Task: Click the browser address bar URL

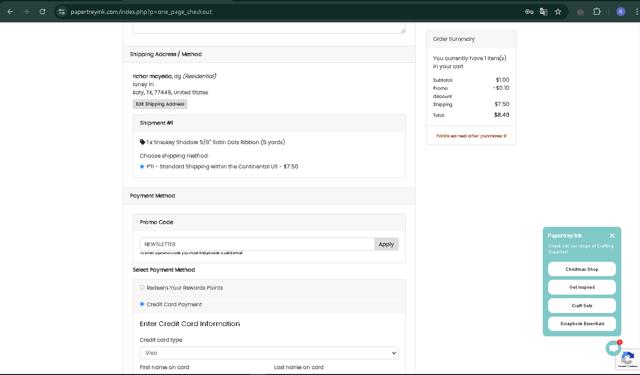Action: (x=141, y=12)
